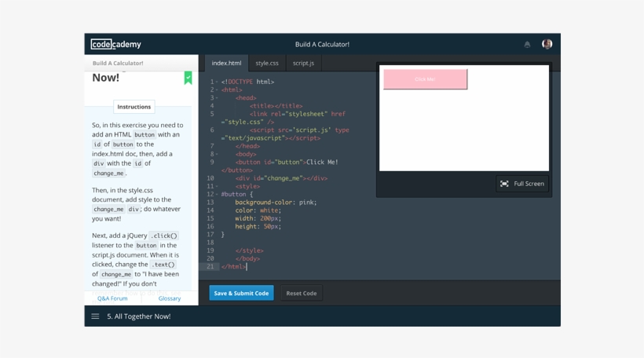Click the color: white code line
Viewport: 644px width, 358px height.
click(x=258, y=210)
